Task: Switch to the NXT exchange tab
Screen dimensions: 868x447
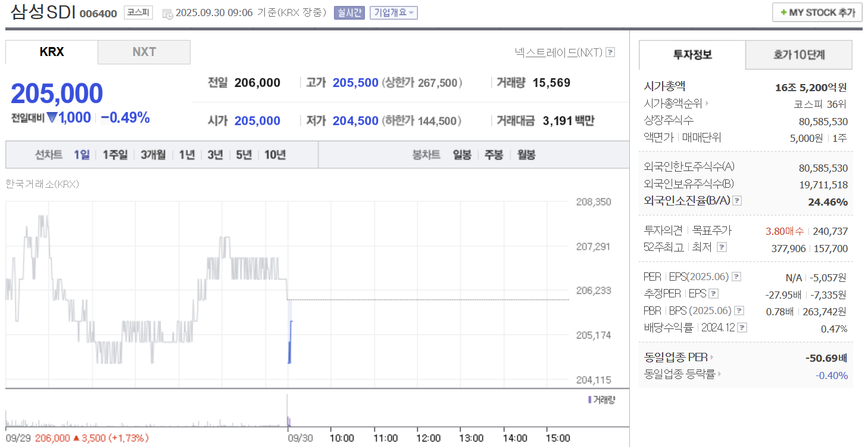Action: (143, 52)
